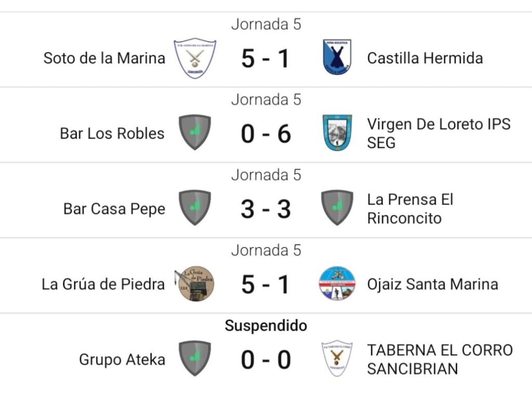The width and height of the screenshot is (532, 419).
Task: Click the Taberna El Corro Sancibrian crest
Action: (x=337, y=359)
